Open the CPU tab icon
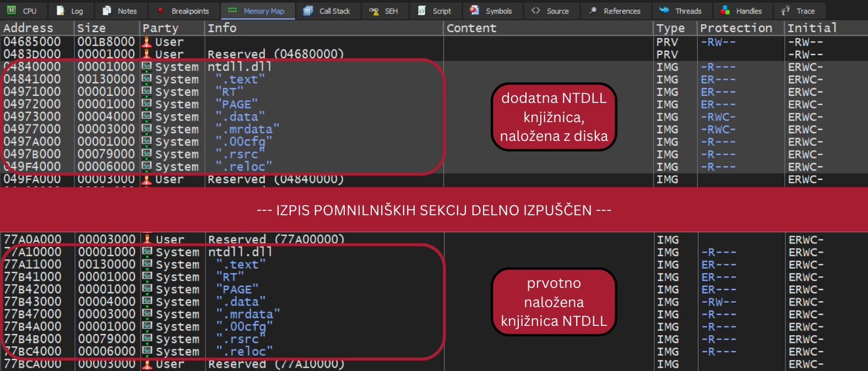The height and width of the screenshot is (371, 868). pos(12,10)
